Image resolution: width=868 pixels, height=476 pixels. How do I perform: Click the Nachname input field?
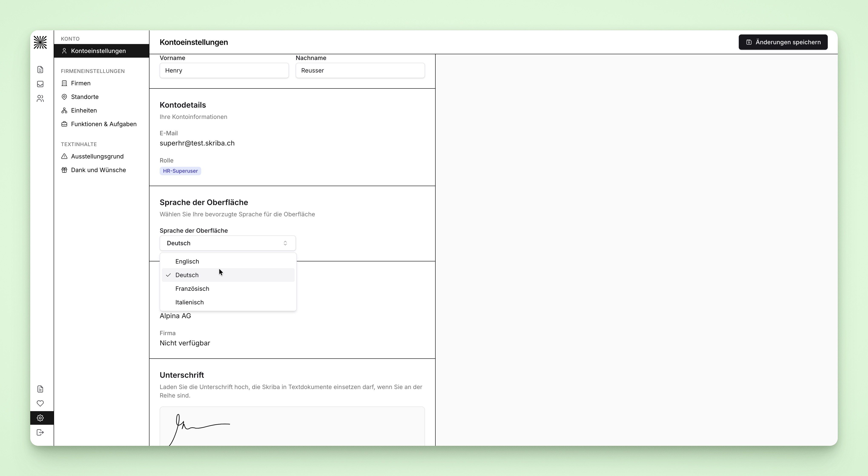pyautogui.click(x=360, y=70)
